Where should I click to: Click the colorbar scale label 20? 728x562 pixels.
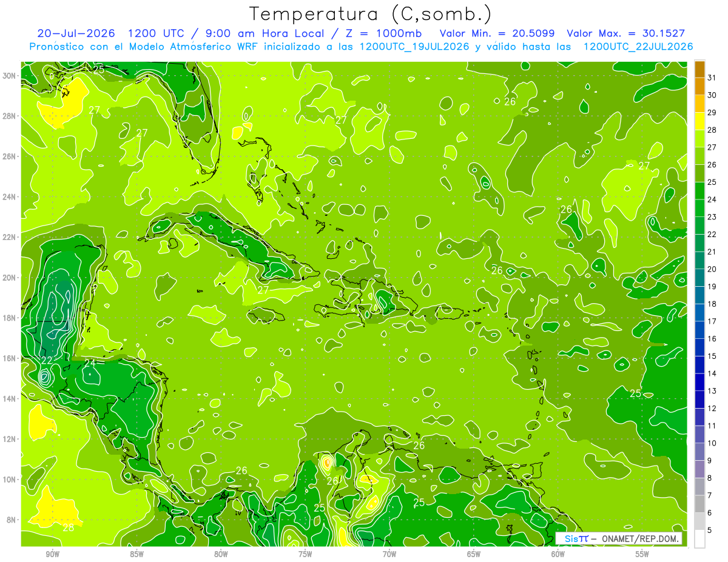click(712, 269)
